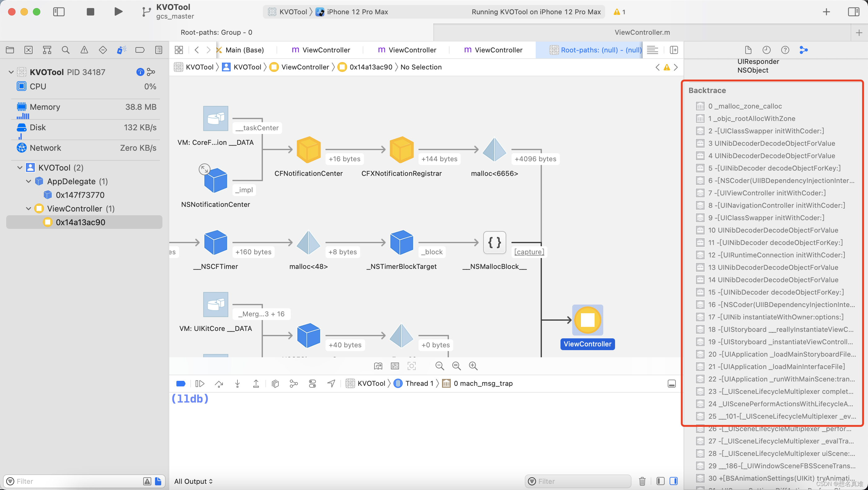Open the Report navigator icon

(x=158, y=50)
